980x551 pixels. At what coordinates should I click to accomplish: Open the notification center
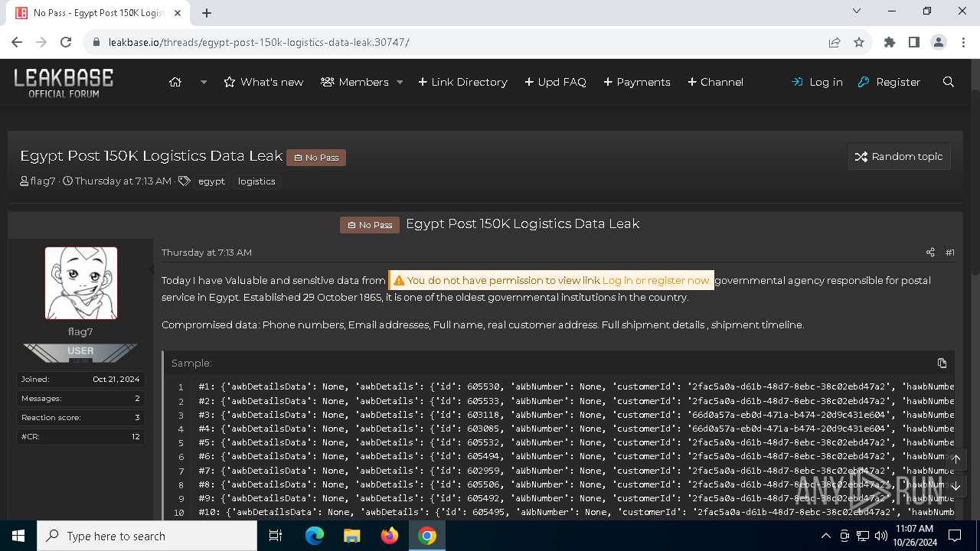coord(954,536)
